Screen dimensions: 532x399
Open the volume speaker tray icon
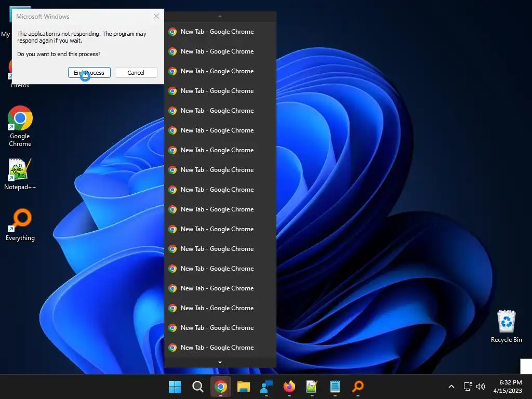point(481,387)
